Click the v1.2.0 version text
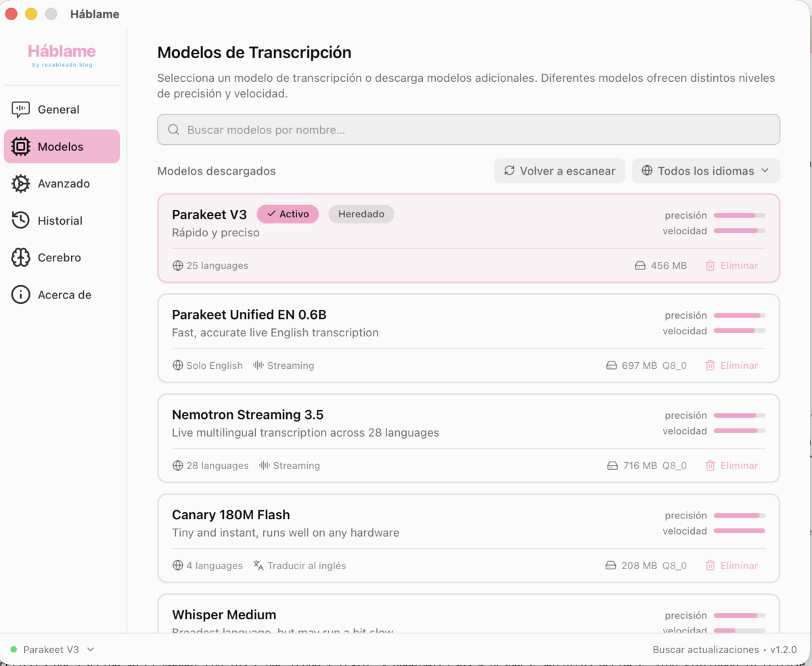 pos(784,650)
